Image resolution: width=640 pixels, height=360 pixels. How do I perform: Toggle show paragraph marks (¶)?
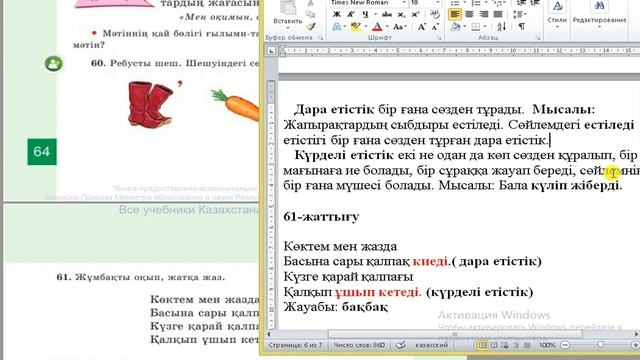coord(522,27)
